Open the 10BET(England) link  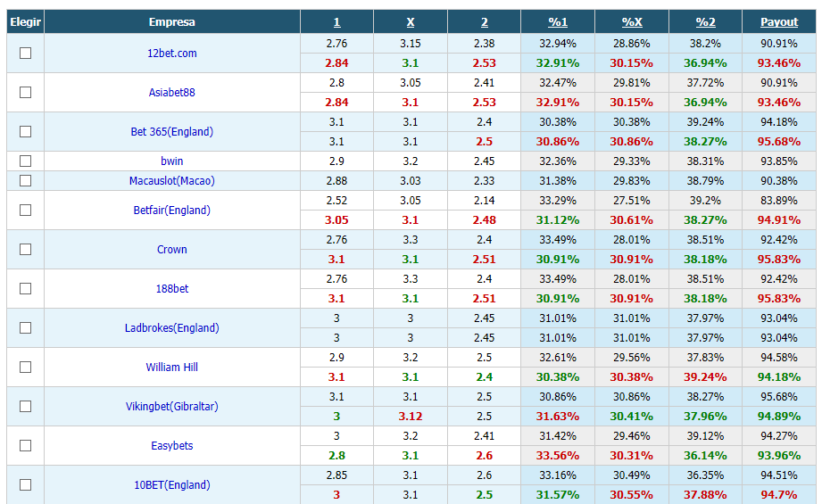[x=172, y=485]
